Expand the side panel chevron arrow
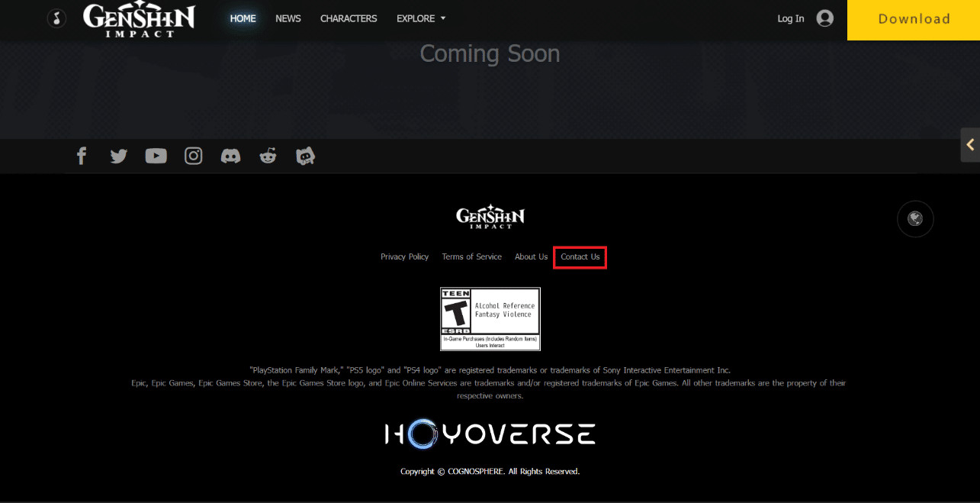Screen dimensions: 980x503 tap(970, 144)
